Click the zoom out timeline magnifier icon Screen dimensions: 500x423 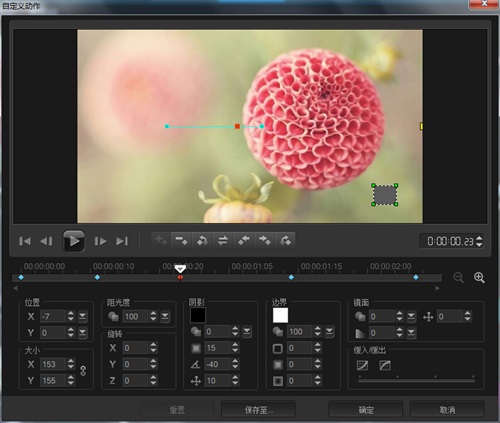(x=458, y=277)
